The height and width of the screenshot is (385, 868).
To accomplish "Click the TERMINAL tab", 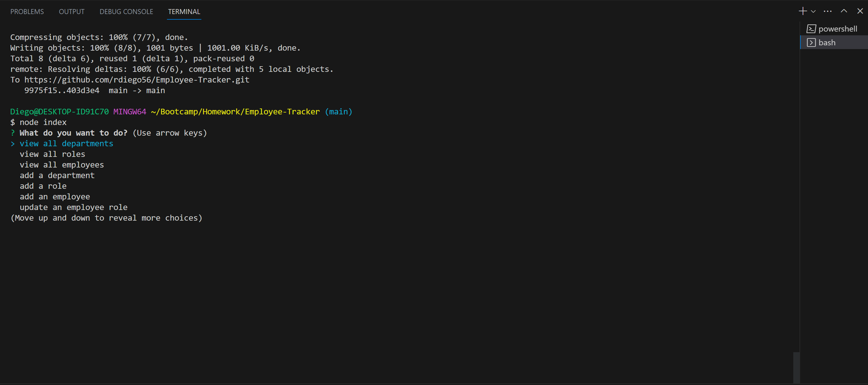I will point(184,11).
